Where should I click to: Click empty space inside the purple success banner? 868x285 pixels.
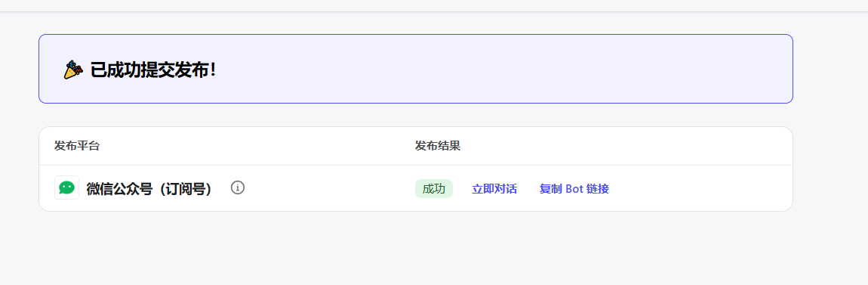[498, 70]
